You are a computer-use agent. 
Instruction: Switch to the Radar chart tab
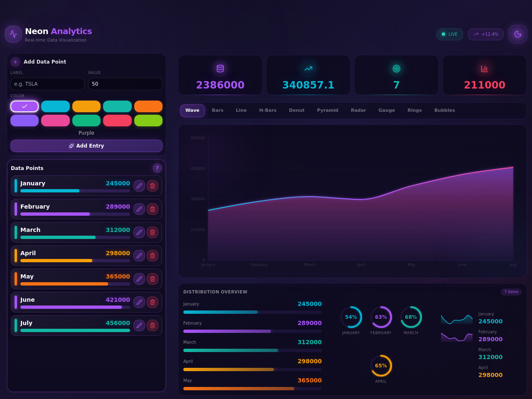358,111
